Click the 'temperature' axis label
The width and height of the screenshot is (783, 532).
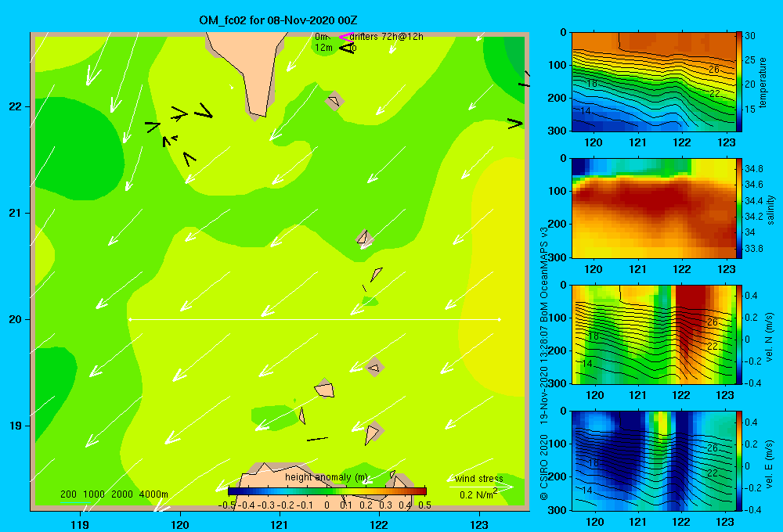(763, 82)
